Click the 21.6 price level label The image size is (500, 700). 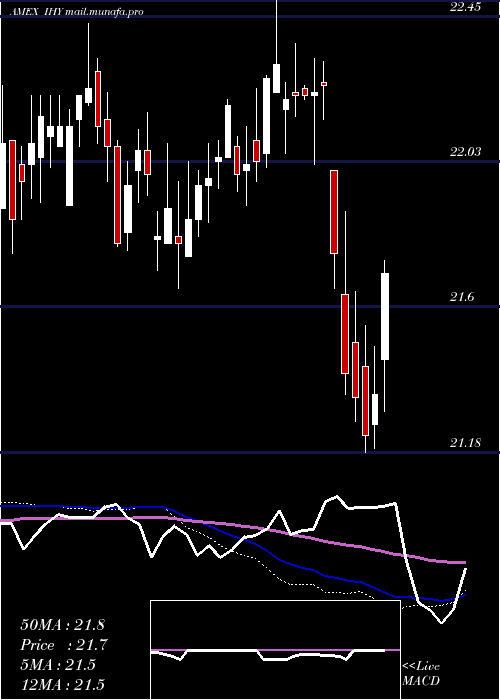[x=462, y=297]
